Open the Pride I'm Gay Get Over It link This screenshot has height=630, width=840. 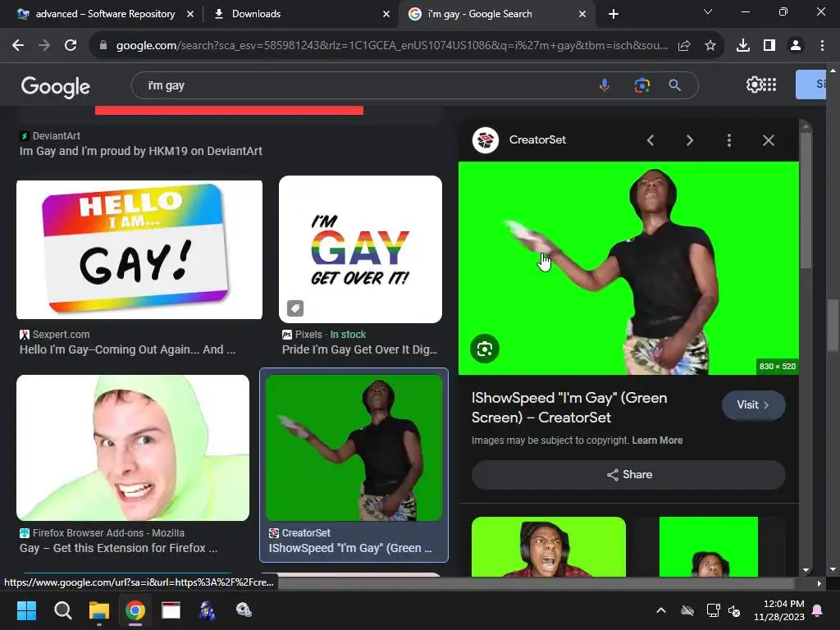click(x=359, y=349)
